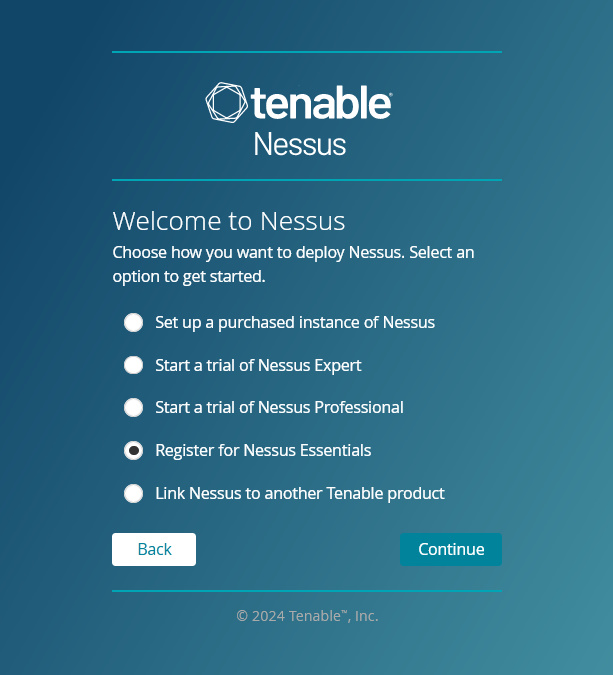
Task: Click the Tenable hexagon logo icon
Action: (226, 103)
